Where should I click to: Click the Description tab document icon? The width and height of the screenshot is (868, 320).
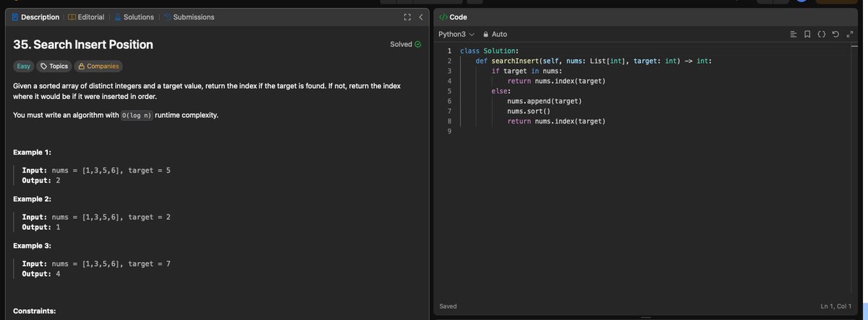(x=15, y=17)
